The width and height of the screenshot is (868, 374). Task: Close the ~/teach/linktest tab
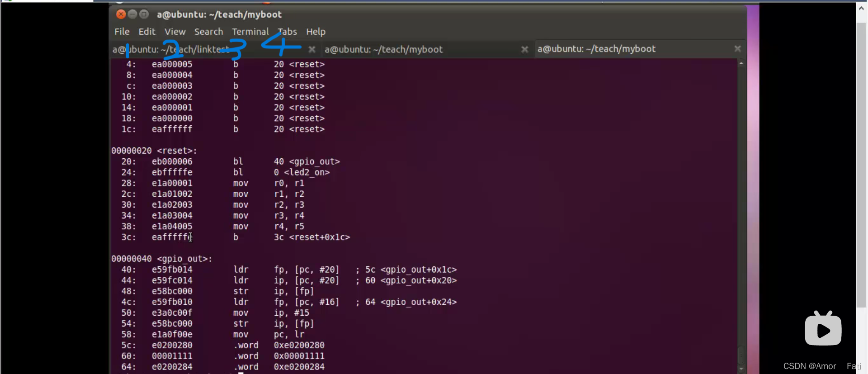pyautogui.click(x=312, y=49)
